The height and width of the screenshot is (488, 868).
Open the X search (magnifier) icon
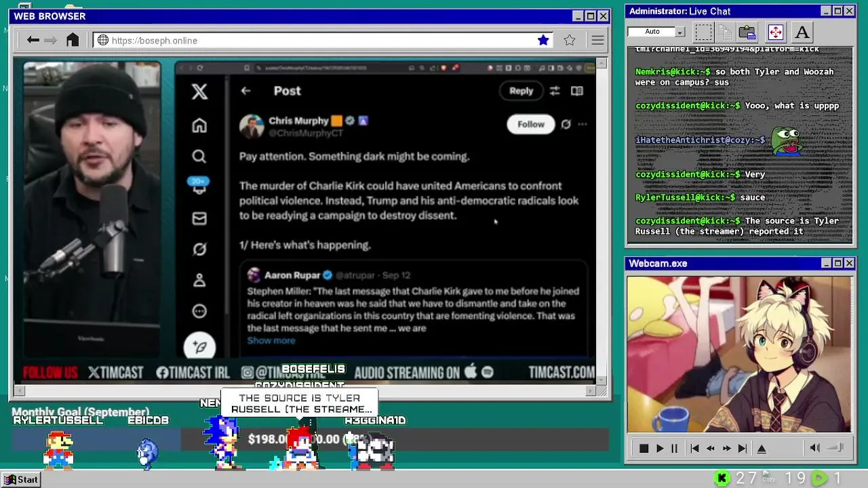pyautogui.click(x=199, y=157)
